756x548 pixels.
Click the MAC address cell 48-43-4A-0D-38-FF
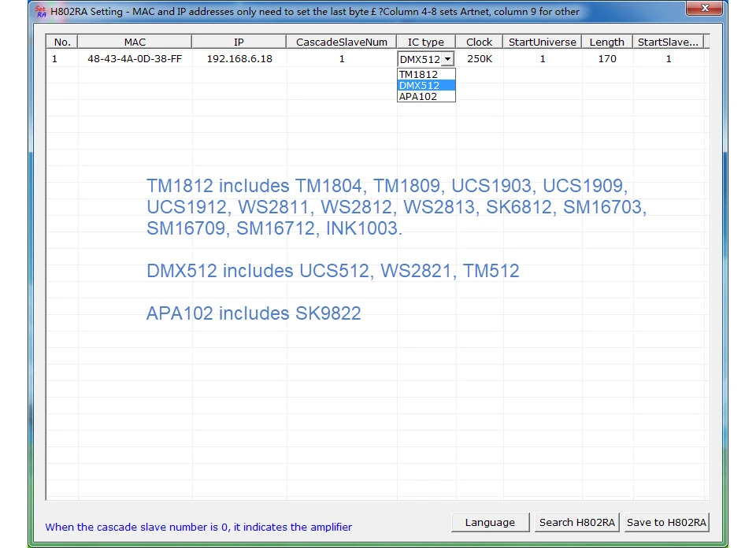135,59
